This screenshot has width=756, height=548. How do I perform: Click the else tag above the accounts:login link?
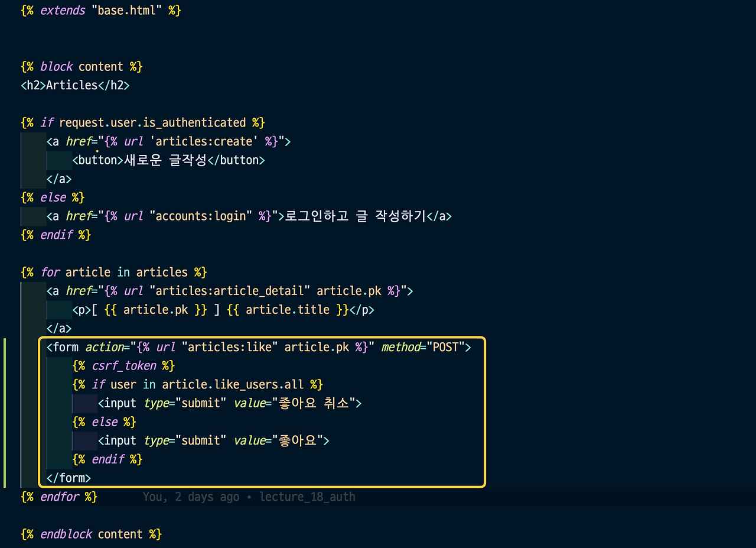(53, 197)
